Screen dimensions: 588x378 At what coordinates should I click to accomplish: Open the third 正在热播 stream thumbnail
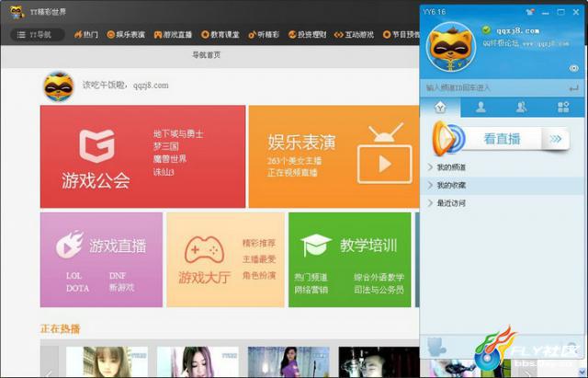(288, 361)
